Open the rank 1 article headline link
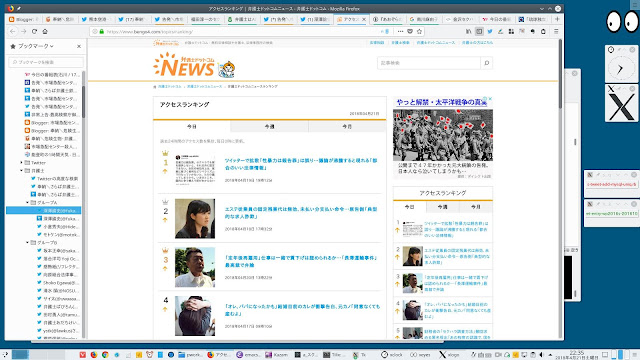The width and height of the screenshot is (640, 360). 301,164
